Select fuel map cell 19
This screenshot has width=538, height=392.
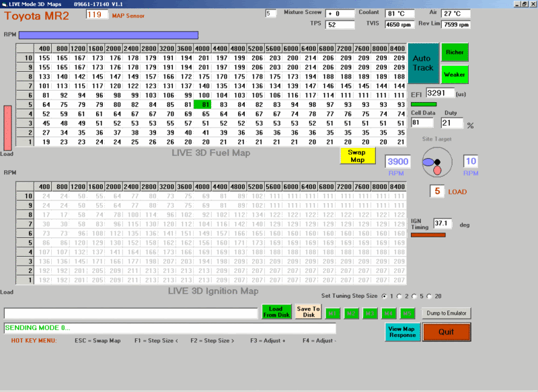(x=42, y=142)
